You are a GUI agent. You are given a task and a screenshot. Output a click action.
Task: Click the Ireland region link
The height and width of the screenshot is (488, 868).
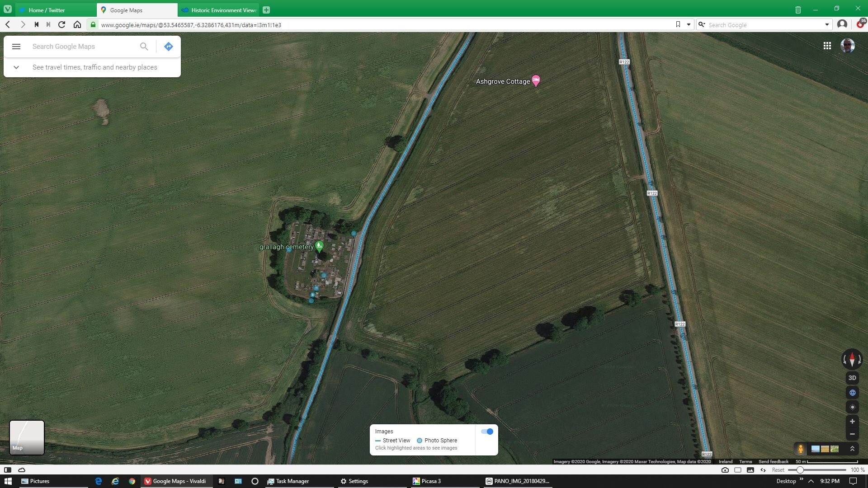726,461
